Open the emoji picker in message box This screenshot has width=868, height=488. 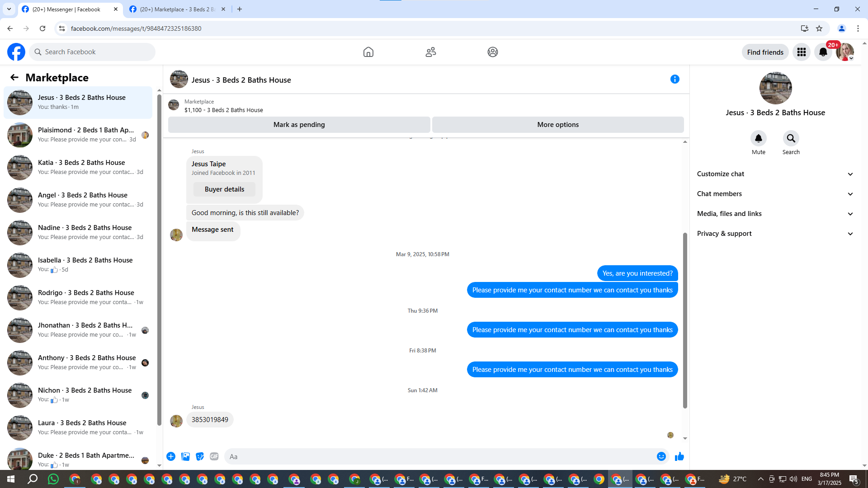tap(661, 456)
